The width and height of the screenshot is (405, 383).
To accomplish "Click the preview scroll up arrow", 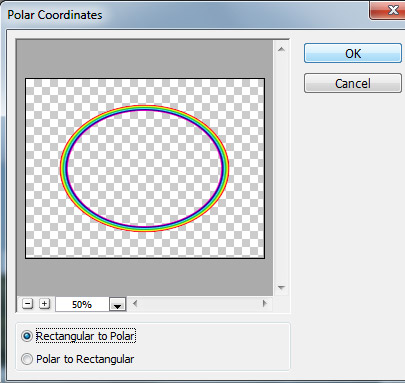I will (x=281, y=49).
